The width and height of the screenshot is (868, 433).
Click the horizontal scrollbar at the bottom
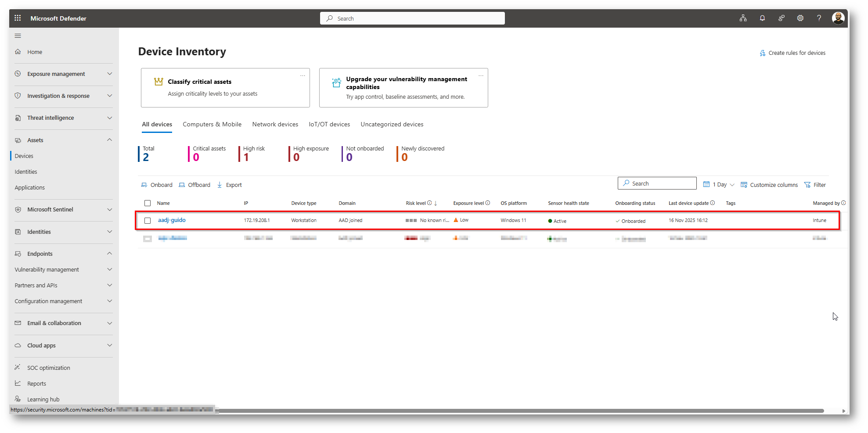pos(521,411)
